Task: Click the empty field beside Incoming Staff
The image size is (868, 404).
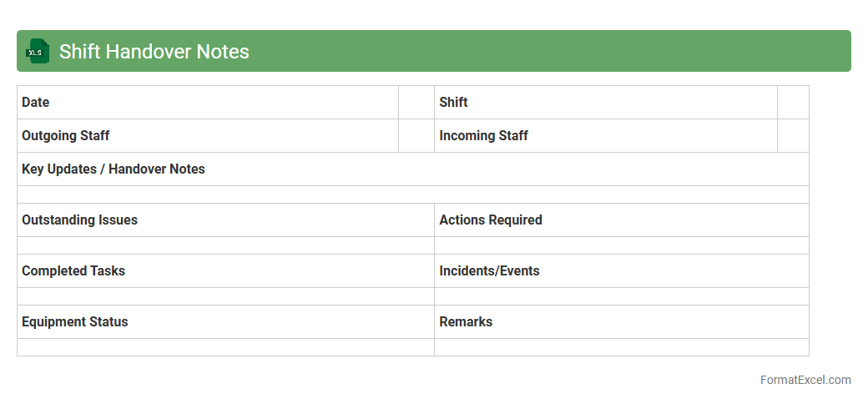Action: click(793, 136)
